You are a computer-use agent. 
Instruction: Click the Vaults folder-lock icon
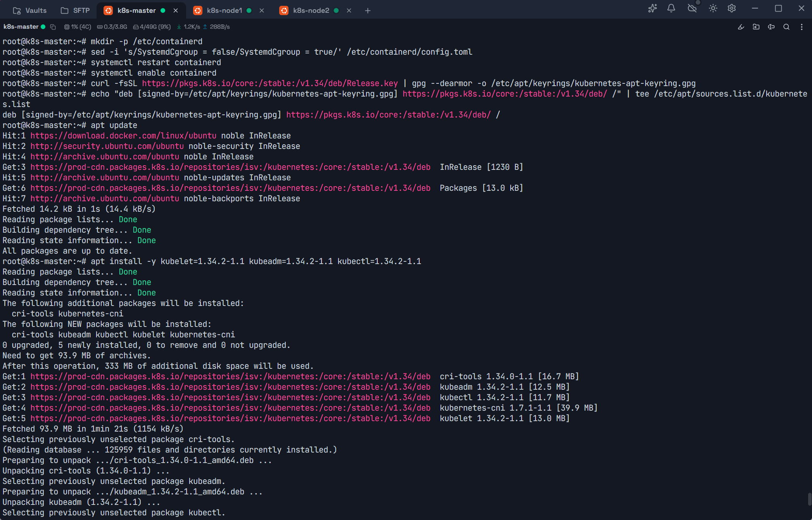tap(17, 10)
